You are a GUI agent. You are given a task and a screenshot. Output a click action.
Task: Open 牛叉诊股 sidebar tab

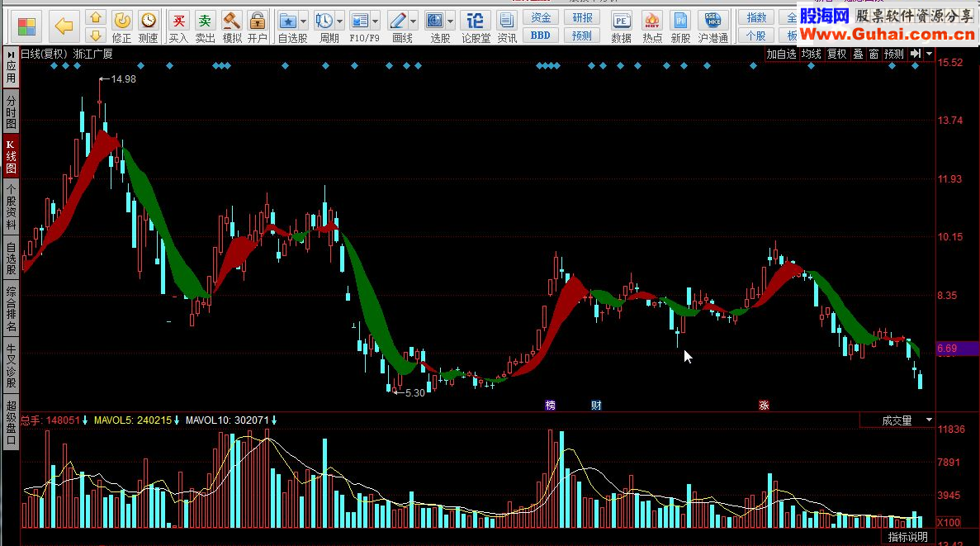[x=11, y=366]
